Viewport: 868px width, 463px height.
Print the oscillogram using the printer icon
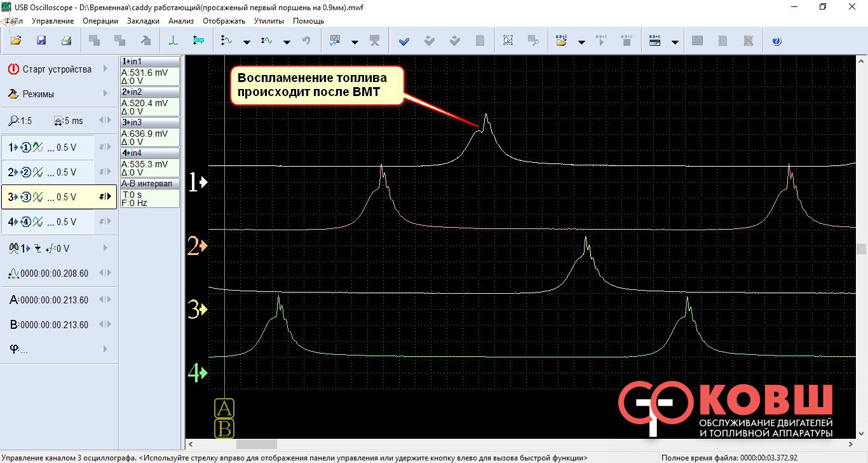tap(66, 41)
